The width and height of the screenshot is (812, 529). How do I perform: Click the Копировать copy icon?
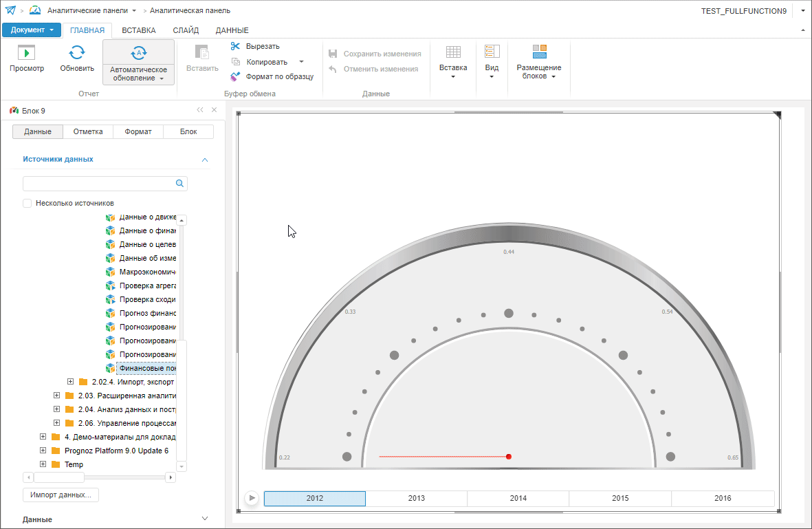point(235,62)
